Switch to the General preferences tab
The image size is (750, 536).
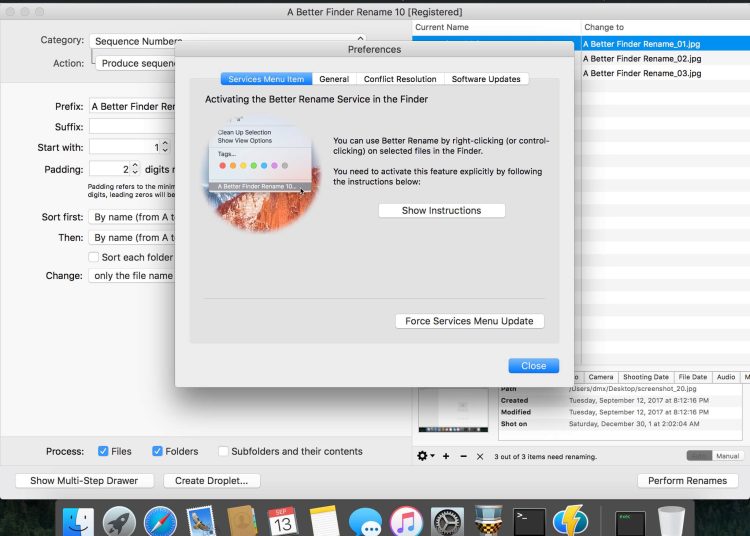(334, 79)
